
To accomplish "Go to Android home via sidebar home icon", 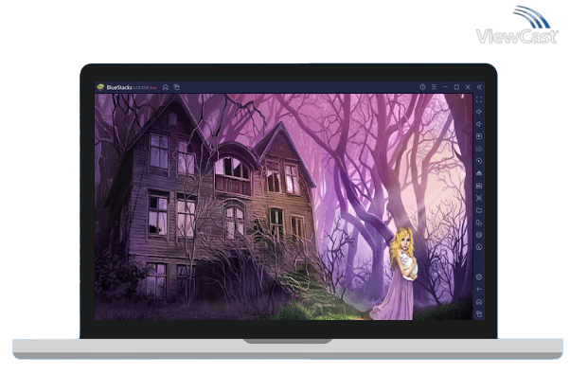I will [479, 302].
